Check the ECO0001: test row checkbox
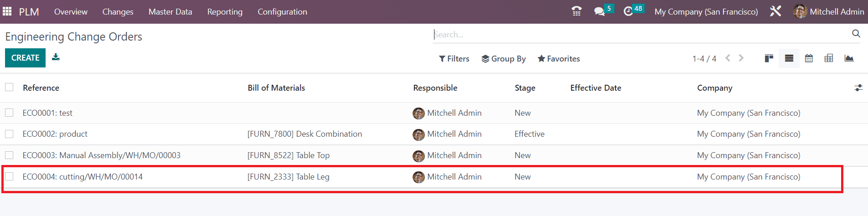868x216 pixels. [9, 113]
